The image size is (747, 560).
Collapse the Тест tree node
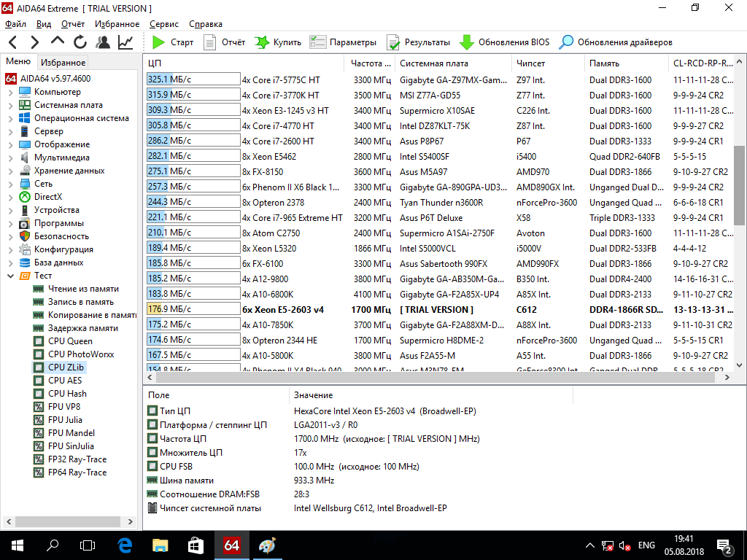click(x=10, y=276)
